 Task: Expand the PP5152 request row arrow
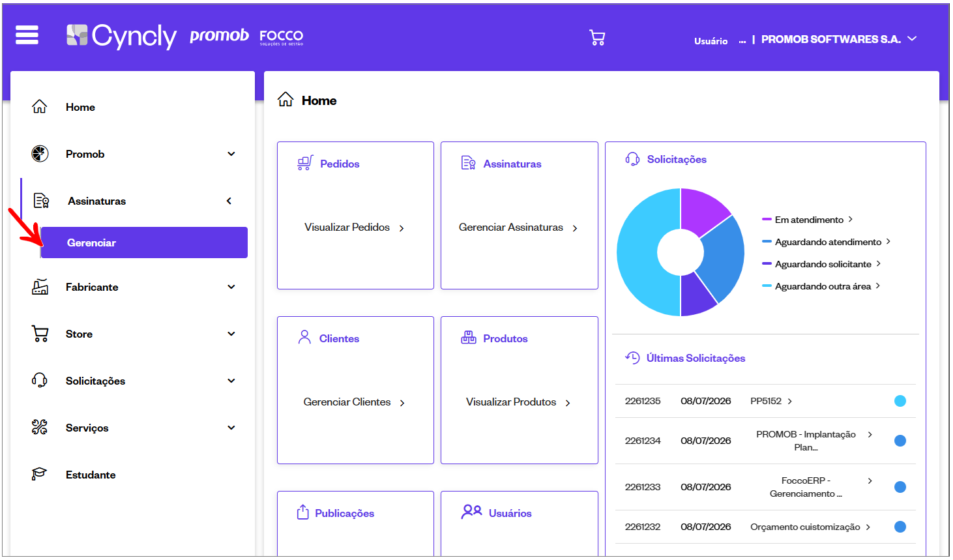point(790,402)
